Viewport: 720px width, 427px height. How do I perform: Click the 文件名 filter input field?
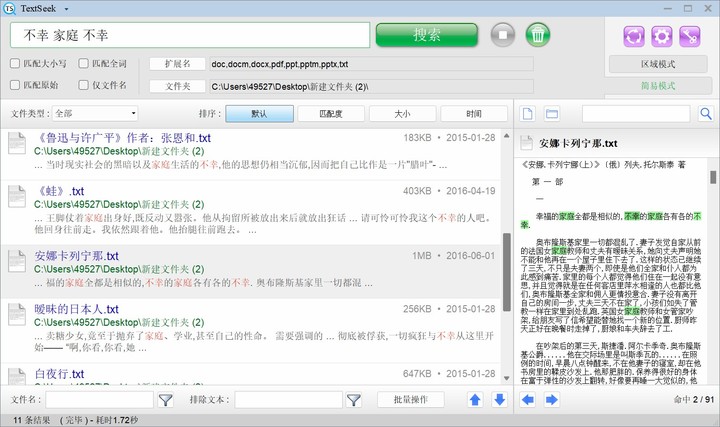click(x=100, y=400)
